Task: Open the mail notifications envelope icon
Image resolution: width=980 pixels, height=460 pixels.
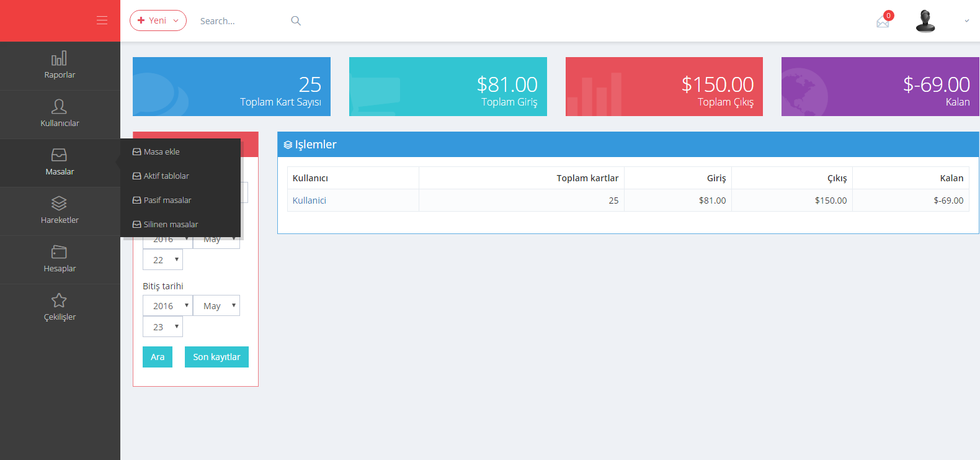Action: tap(883, 22)
